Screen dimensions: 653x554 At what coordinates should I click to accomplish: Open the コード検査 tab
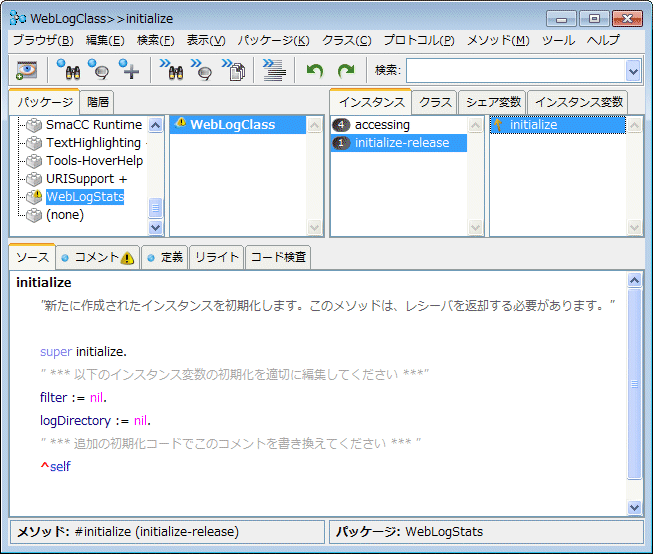(278, 257)
